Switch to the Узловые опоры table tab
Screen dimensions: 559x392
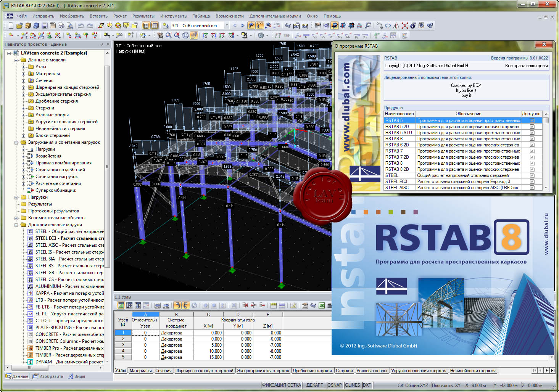pos(372,371)
